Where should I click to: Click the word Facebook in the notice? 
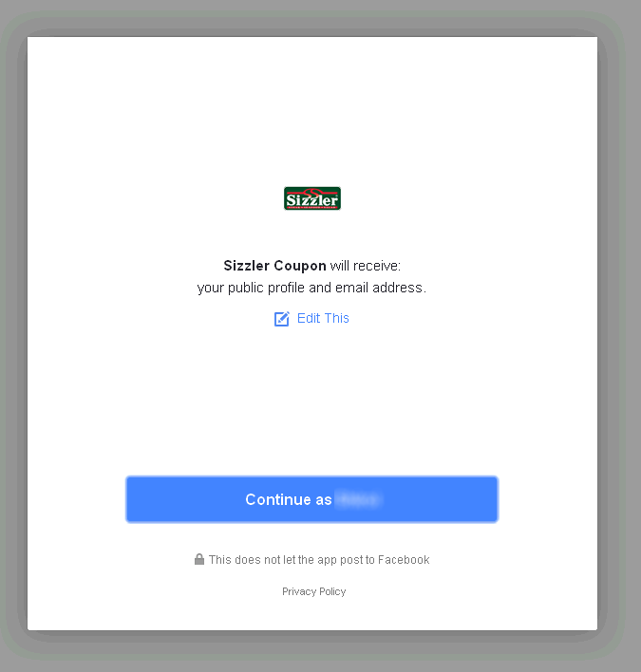coord(404,560)
